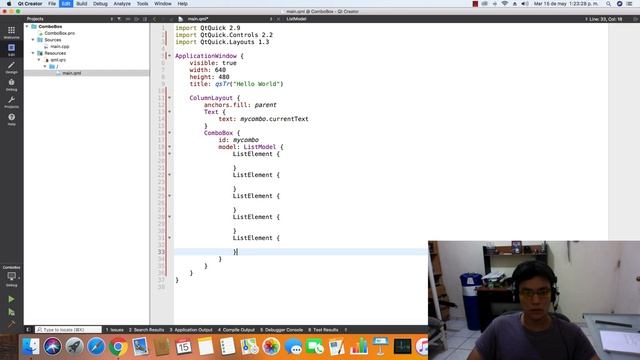Collapse the "/" prefix folder

(x=45, y=67)
